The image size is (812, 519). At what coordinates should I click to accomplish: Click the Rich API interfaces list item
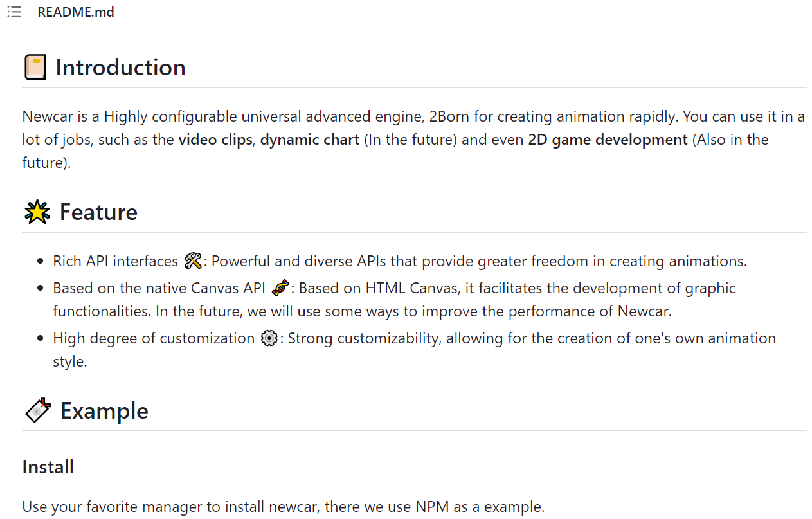point(400,261)
